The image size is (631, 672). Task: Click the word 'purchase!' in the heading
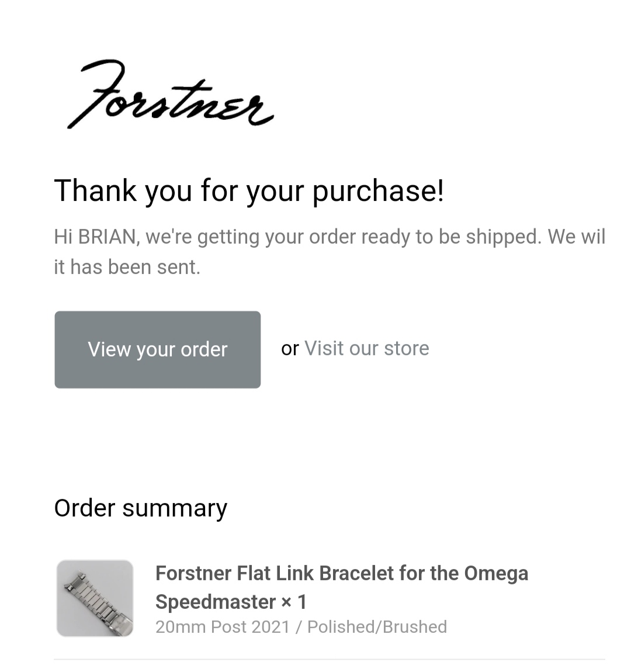click(378, 190)
